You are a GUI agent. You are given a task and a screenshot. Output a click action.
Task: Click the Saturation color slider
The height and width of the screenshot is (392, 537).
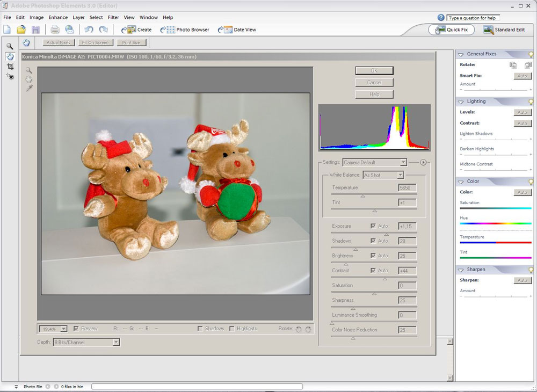coord(495,208)
